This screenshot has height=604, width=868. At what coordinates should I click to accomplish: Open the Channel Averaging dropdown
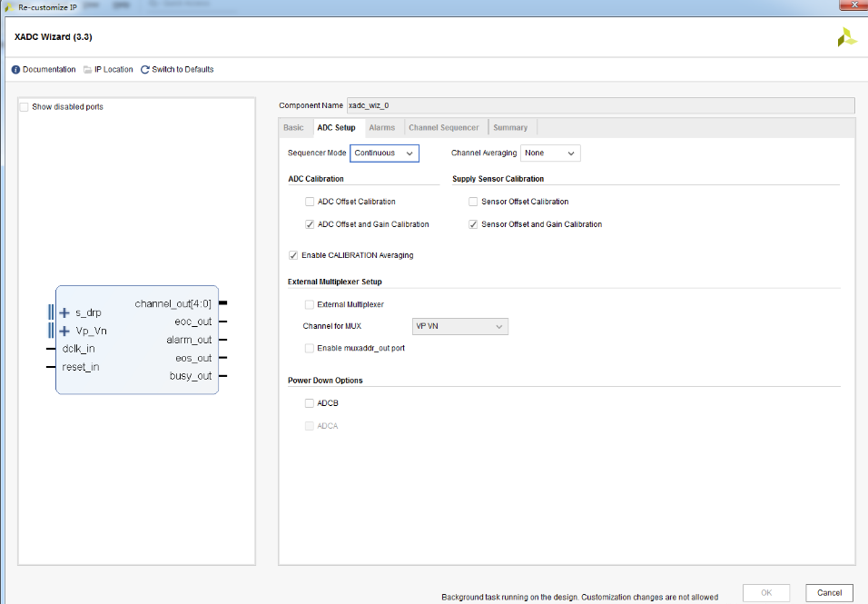pos(550,153)
